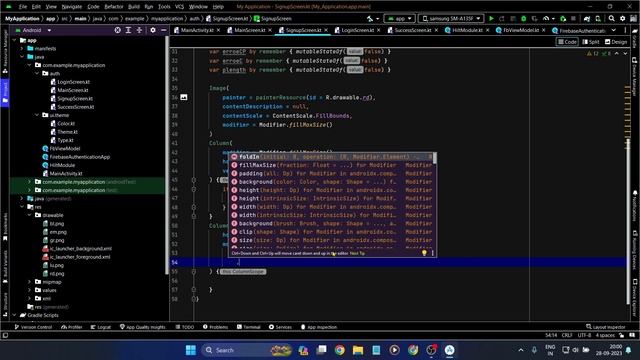Image resolution: width=640 pixels, height=360 pixels.
Task: Open Terminal tool window
Action: pos(249,327)
